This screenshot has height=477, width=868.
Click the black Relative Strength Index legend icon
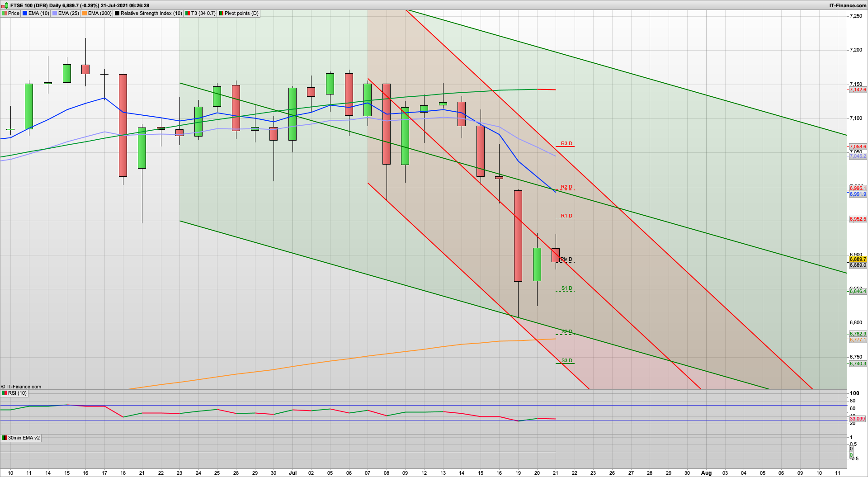click(117, 13)
